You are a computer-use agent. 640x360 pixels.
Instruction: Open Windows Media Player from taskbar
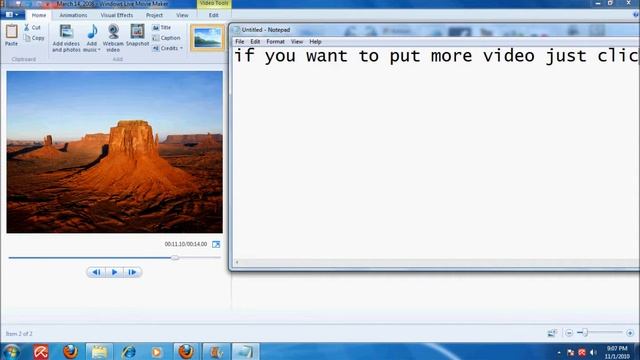click(x=156, y=351)
